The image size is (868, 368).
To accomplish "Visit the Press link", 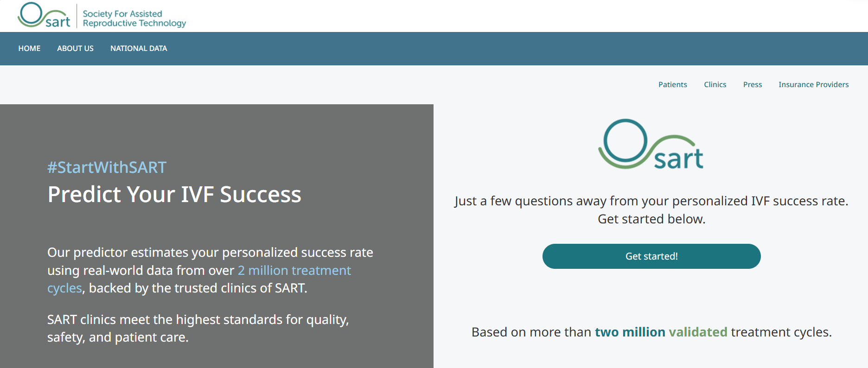I will point(752,84).
